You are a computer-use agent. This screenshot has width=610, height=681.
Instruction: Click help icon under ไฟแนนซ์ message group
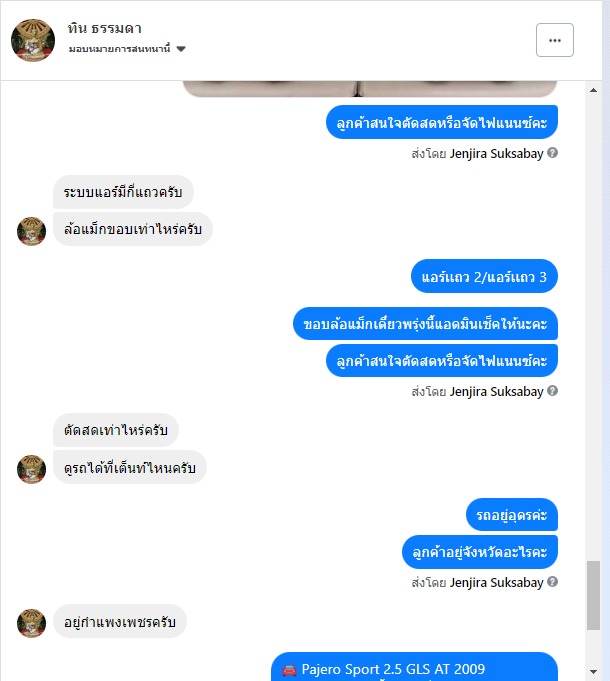pyautogui.click(x=552, y=391)
